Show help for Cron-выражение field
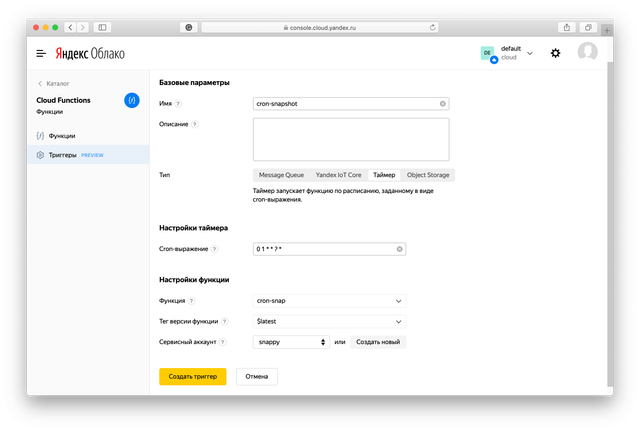 215,249
